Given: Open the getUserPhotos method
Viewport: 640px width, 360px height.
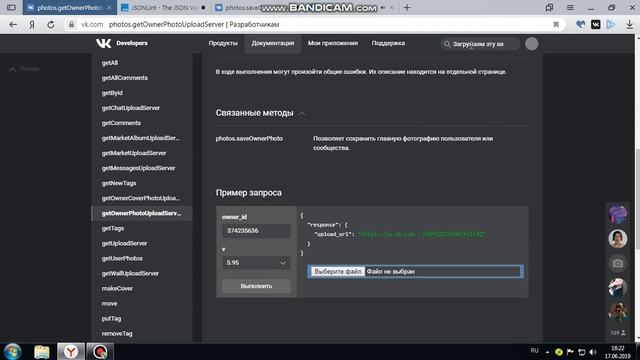Looking at the screenshot, I should (122, 259).
